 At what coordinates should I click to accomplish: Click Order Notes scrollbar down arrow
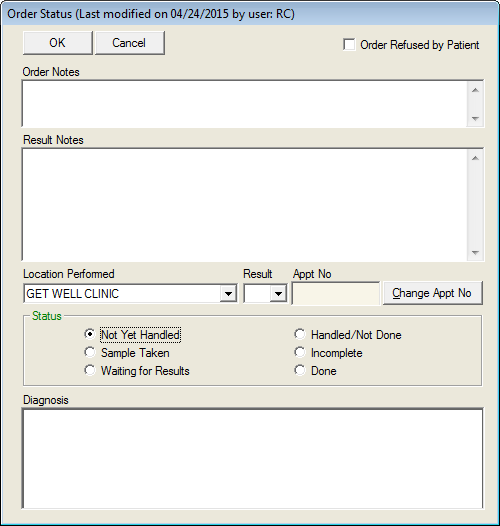tap(475, 118)
